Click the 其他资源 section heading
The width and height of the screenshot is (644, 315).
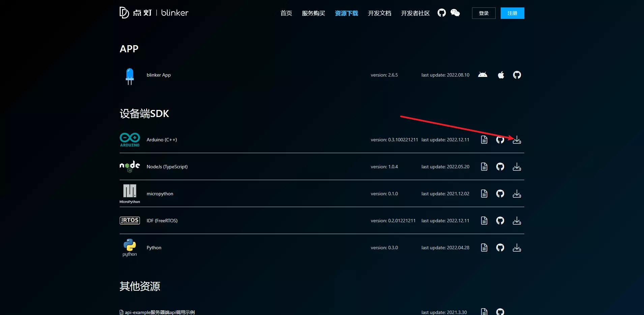140,286
